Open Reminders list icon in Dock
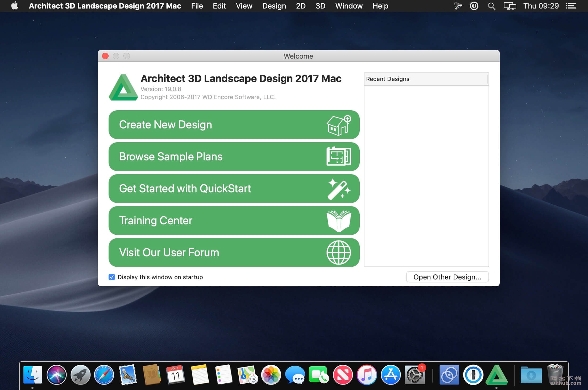This screenshot has height=390, width=588. [x=223, y=375]
